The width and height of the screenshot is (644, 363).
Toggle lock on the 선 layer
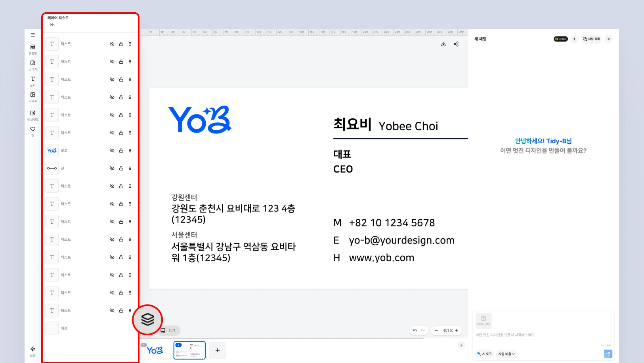(121, 168)
